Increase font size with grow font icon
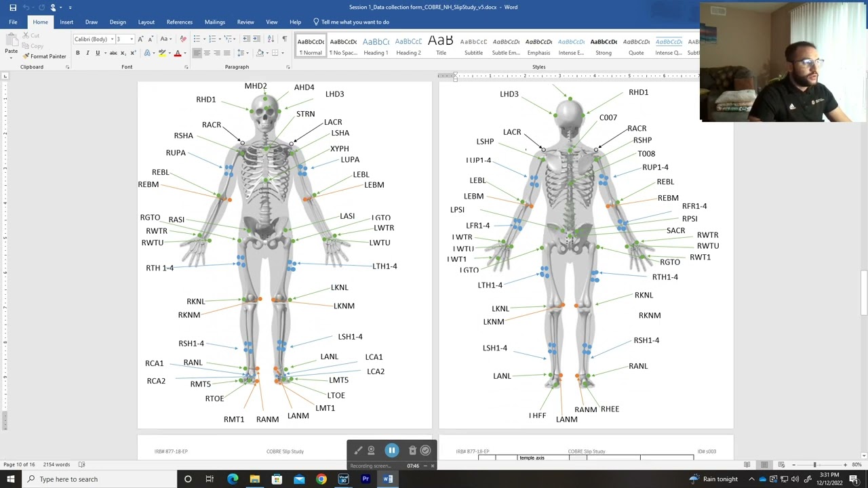 coord(140,39)
